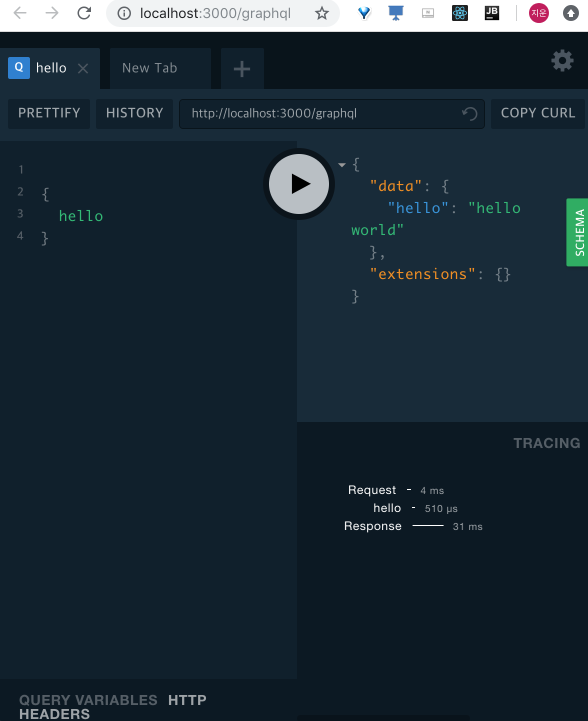Reload the page with the refresh icon
The width and height of the screenshot is (588, 721).
point(84,13)
